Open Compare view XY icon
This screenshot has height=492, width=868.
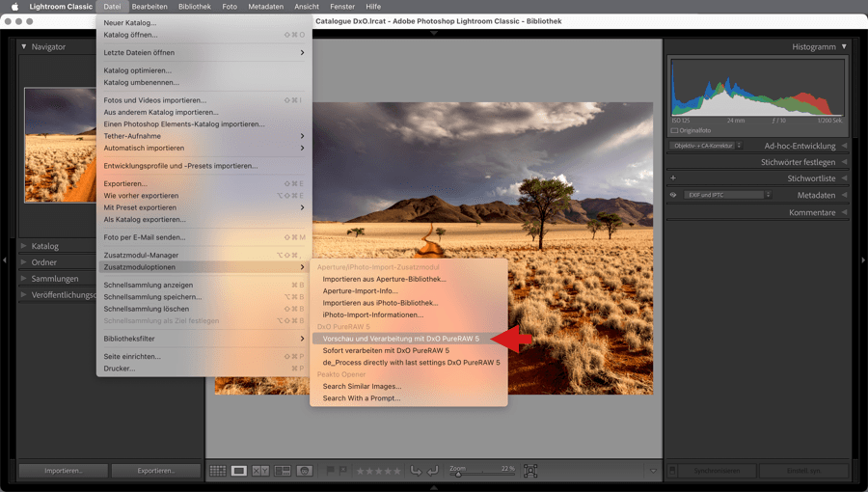pyautogui.click(x=260, y=471)
